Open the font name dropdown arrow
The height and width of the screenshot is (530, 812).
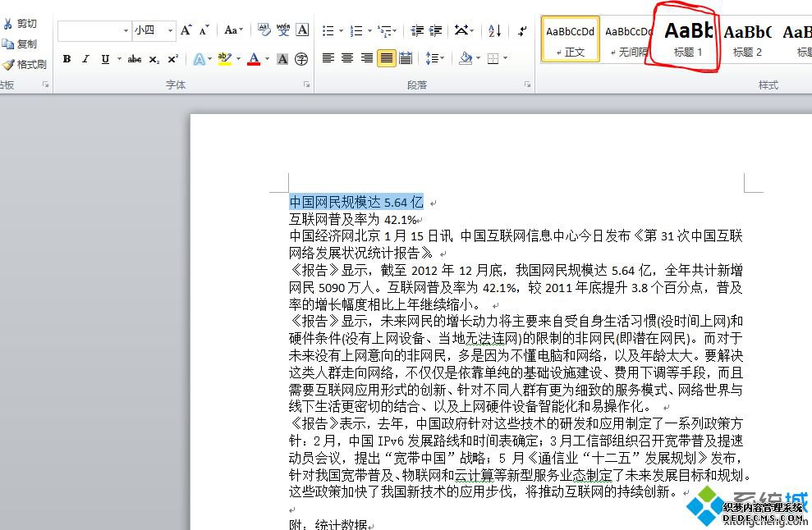point(126,31)
